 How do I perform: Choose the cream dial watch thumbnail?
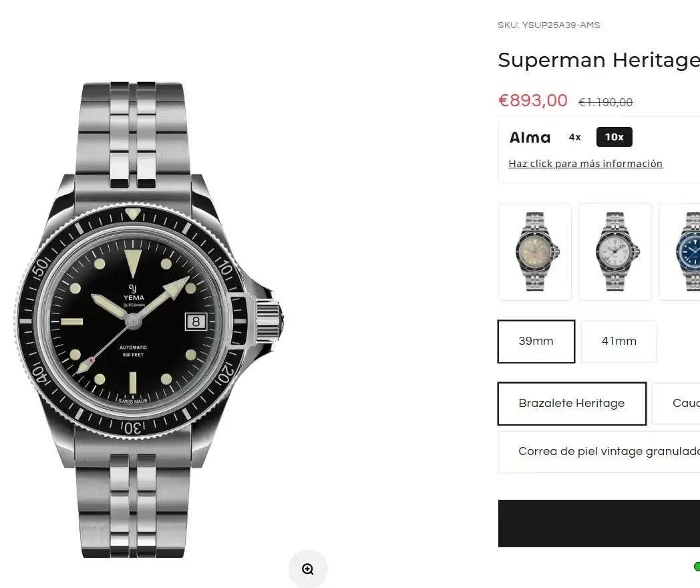pos(535,251)
